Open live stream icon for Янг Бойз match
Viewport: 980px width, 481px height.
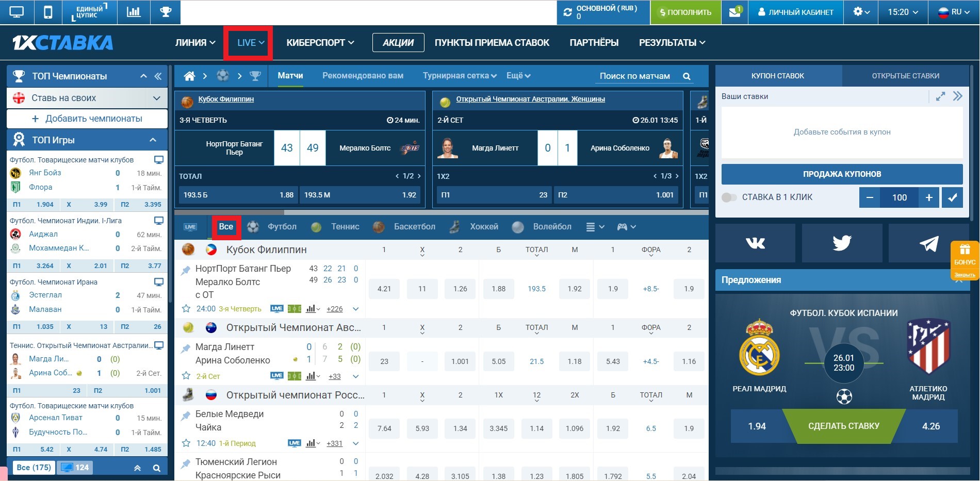[x=159, y=160]
